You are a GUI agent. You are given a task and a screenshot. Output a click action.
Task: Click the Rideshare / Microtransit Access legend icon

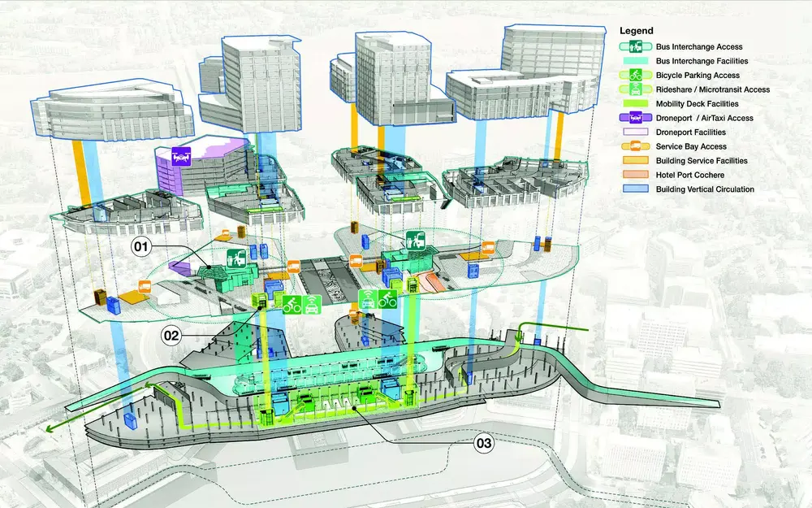click(x=637, y=89)
